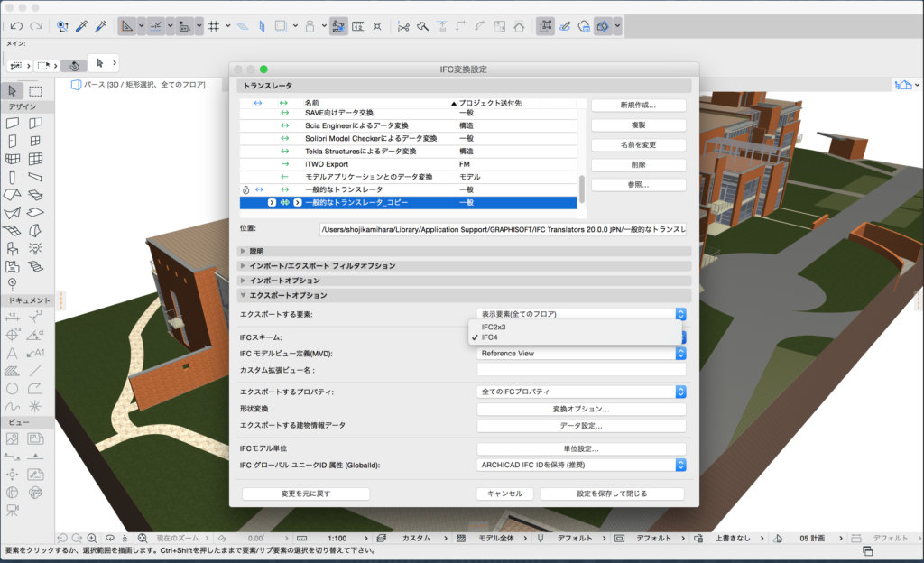Select the iTWO Export translator row
Screen dimensions: 924x563
[x=409, y=164]
